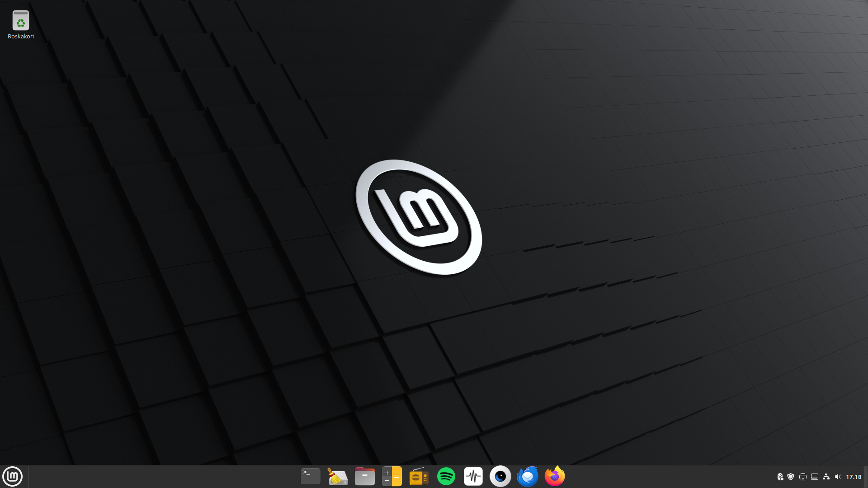Open the waveform system monitor icon
Screen dimensions: 868x488
[473, 476]
